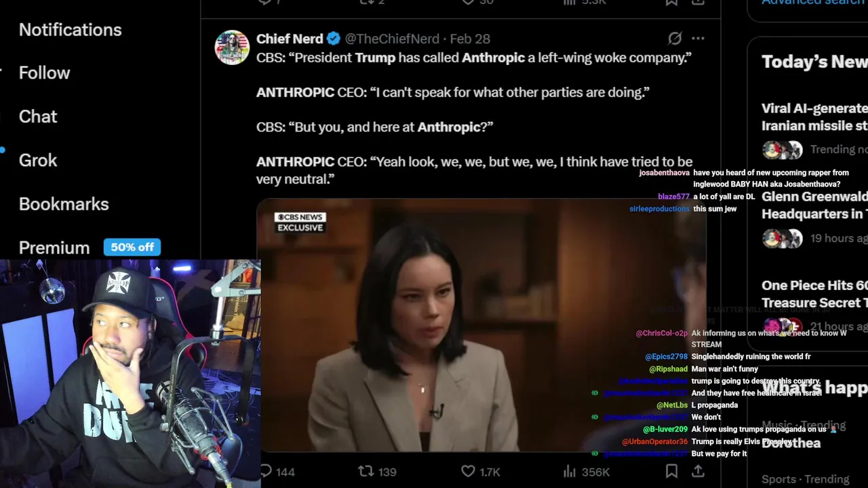This screenshot has width=868, height=488.
Task: Click the Grok explain icon on tweet
Action: [x=675, y=39]
